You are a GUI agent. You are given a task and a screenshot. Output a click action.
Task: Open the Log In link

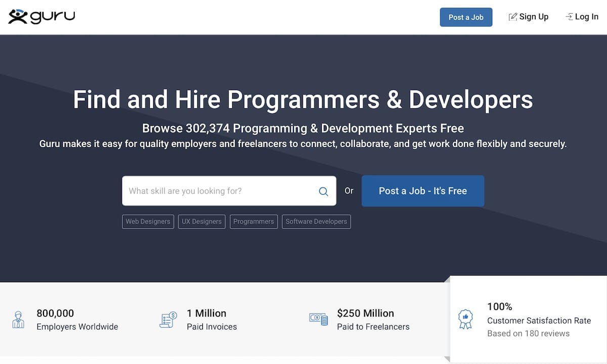coord(582,17)
